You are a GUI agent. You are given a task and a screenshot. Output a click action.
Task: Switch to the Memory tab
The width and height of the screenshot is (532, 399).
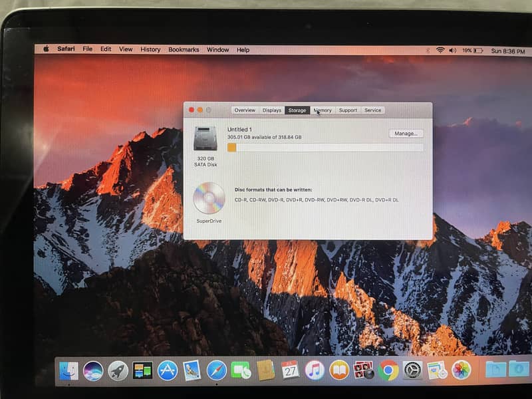point(323,110)
